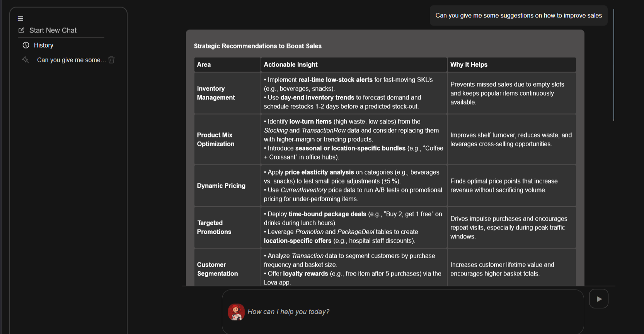
Task: Select the 'Targeted Promotions' cell
Action: 227,227
